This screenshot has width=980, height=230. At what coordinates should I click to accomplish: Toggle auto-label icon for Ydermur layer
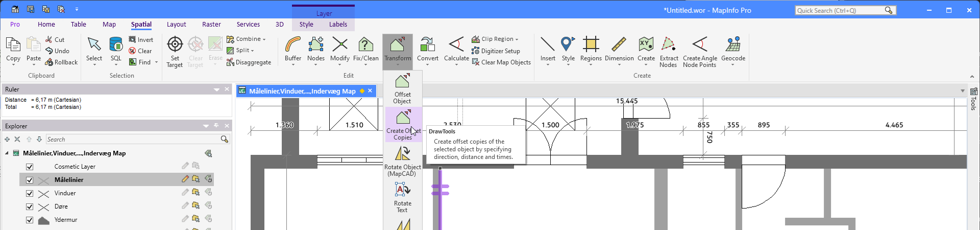tap(209, 219)
